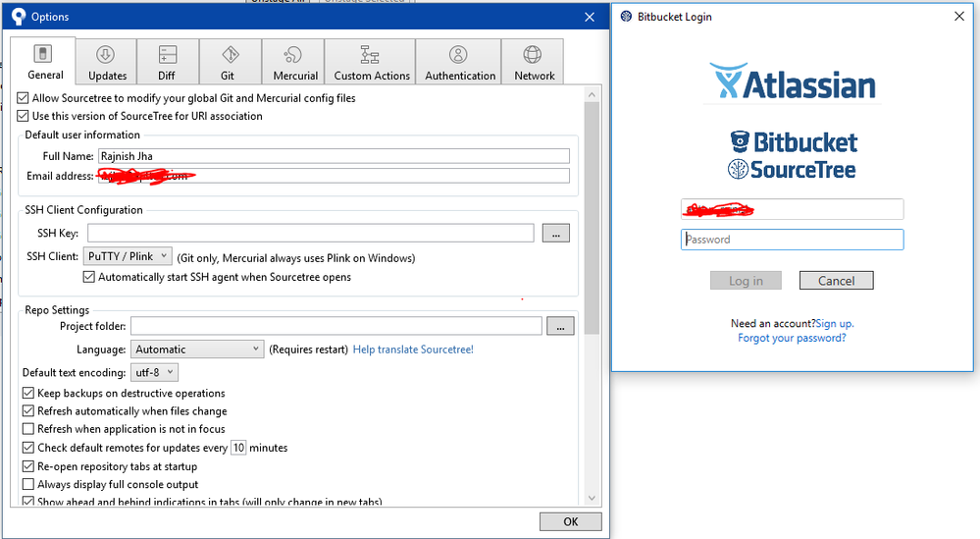Select the Authentication tab label
980x539 pixels.
point(460,76)
